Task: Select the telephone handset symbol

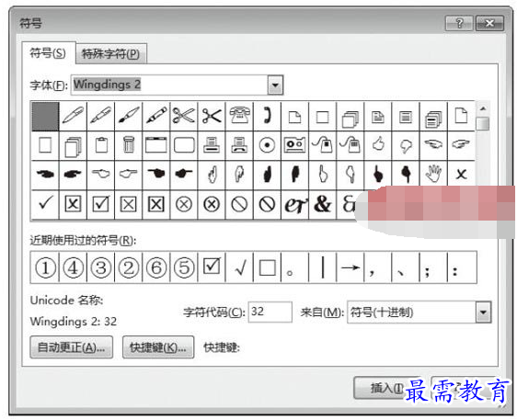Action: click(267, 116)
